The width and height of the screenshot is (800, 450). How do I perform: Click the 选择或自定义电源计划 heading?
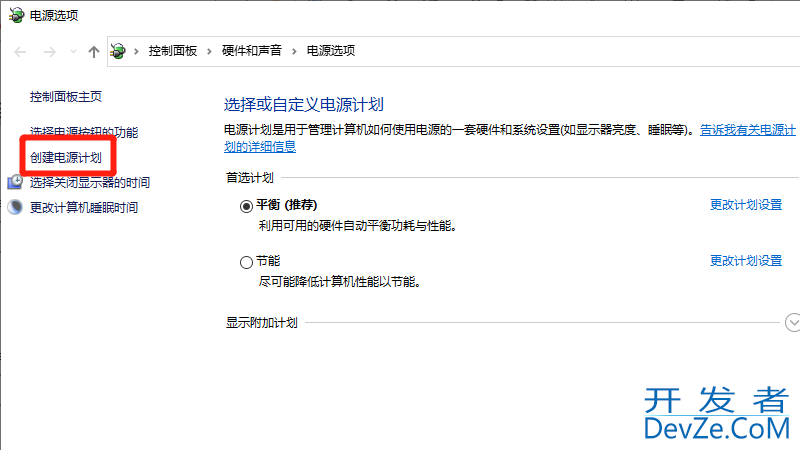pyautogui.click(x=304, y=105)
